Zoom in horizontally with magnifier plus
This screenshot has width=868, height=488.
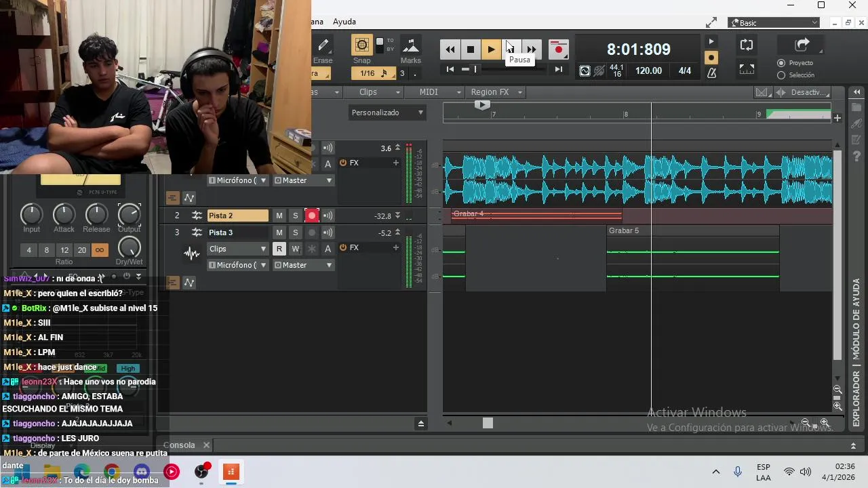(825, 423)
